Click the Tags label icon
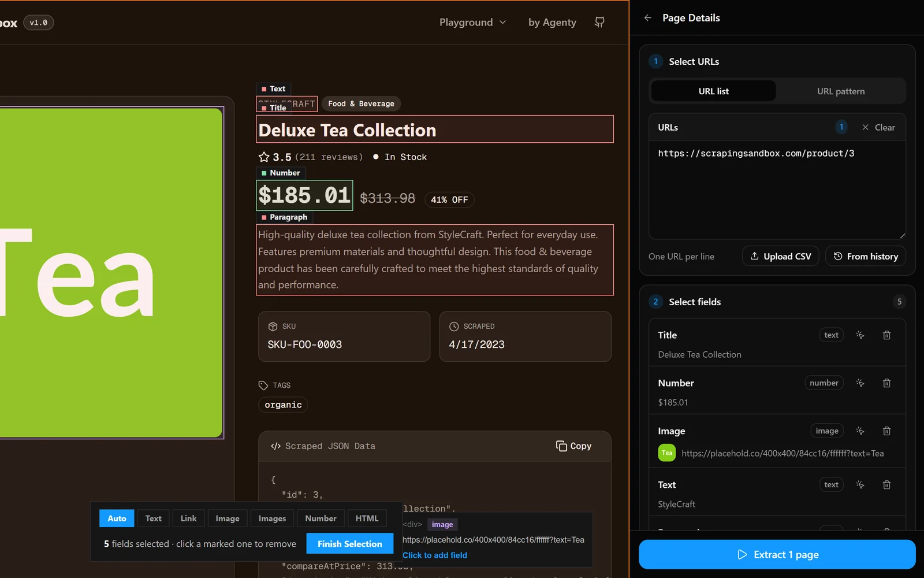Screen dimensions: 924x578 [263, 386]
